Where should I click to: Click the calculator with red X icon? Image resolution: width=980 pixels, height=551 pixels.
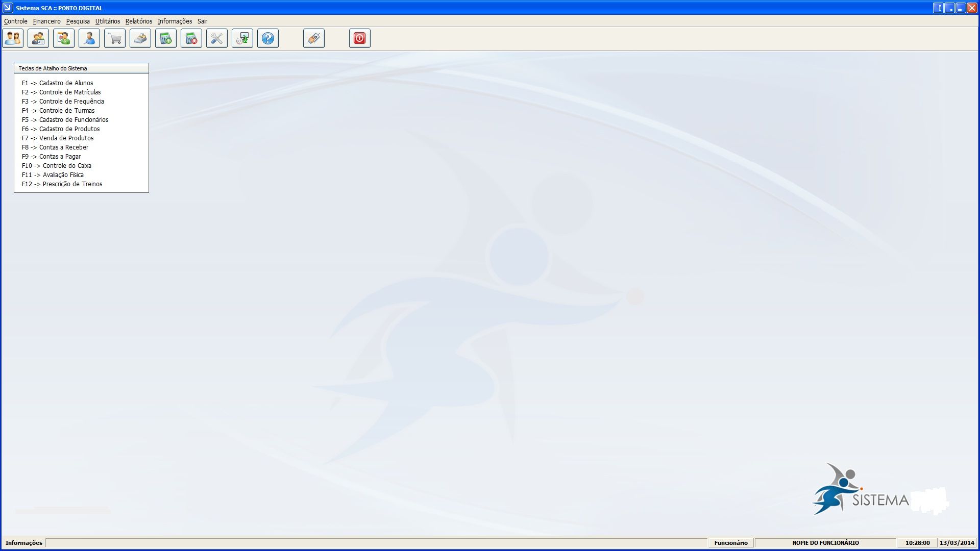pos(191,38)
